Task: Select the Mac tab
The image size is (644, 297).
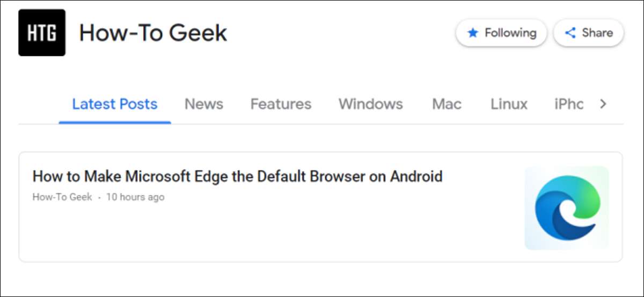Action: tap(447, 104)
